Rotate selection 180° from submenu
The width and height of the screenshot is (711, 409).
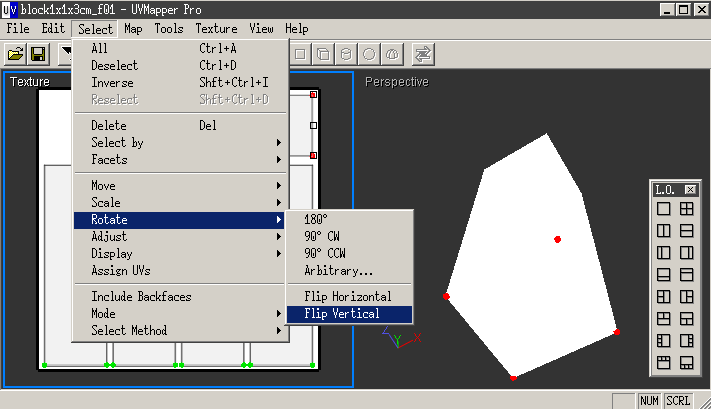(350, 219)
